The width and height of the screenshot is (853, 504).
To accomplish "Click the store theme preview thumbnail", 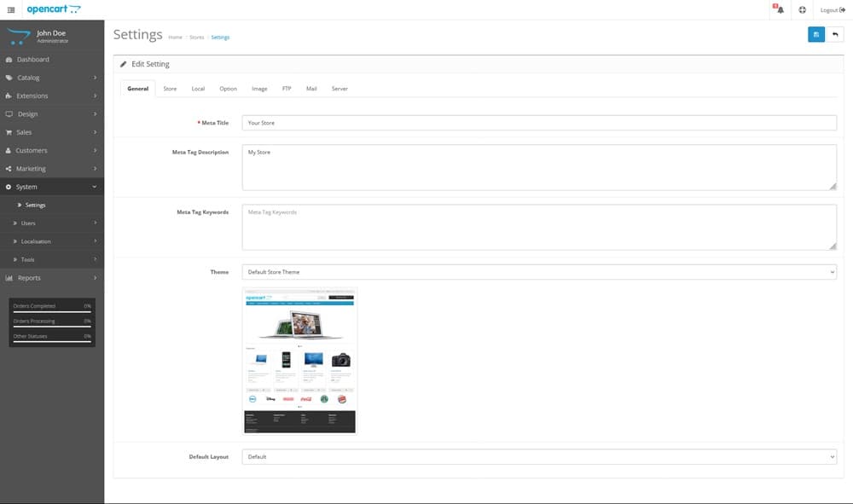I will pyautogui.click(x=299, y=362).
